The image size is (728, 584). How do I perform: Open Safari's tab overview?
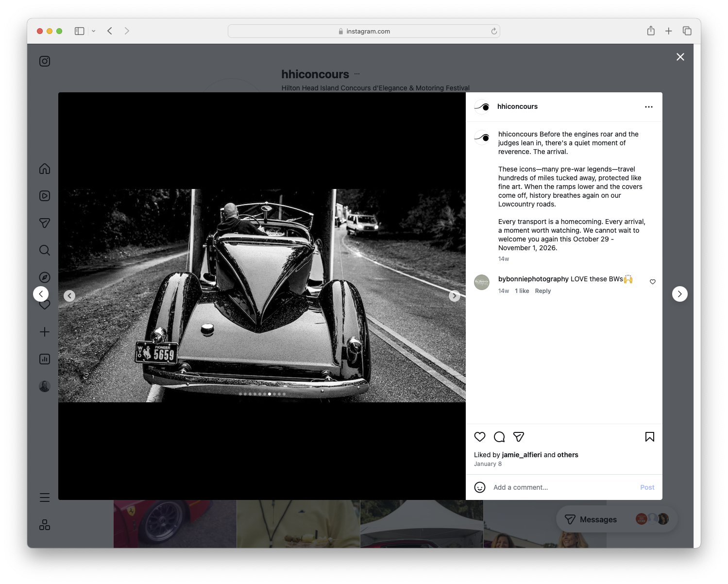click(x=687, y=31)
